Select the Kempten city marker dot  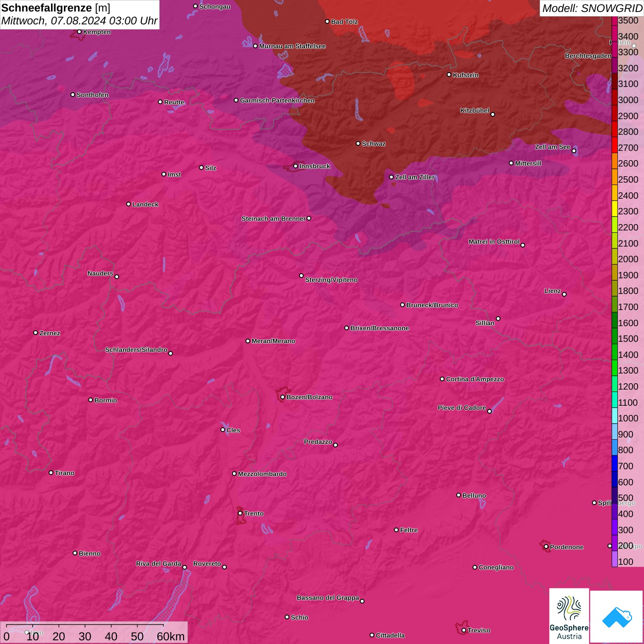point(80,32)
